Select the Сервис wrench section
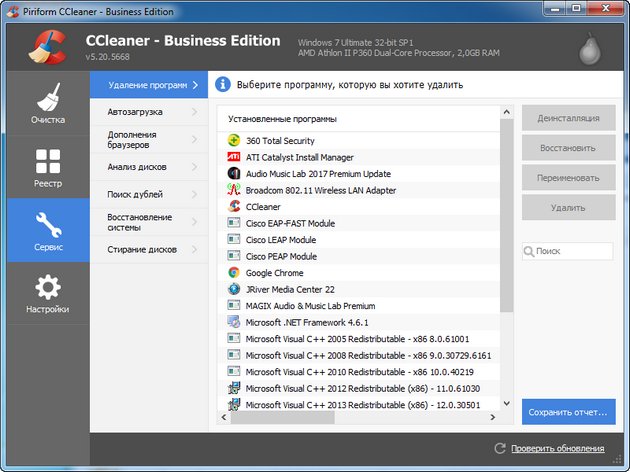The width and height of the screenshot is (630, 472). pos(47,232)
